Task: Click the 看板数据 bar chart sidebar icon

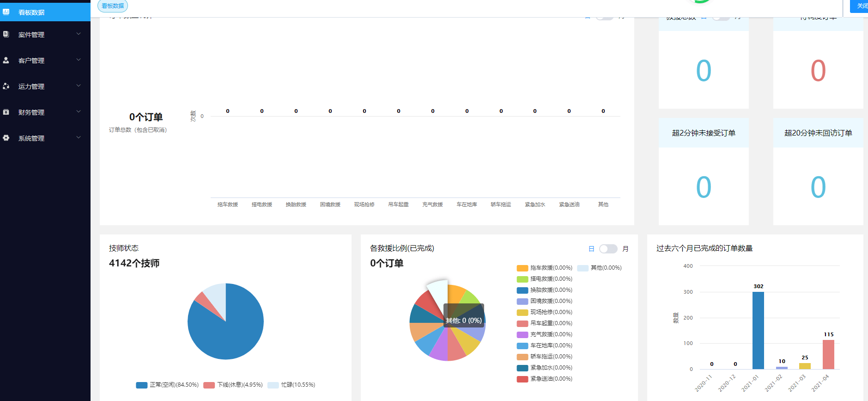Action: pyautogui.click(x=6, y=12)
